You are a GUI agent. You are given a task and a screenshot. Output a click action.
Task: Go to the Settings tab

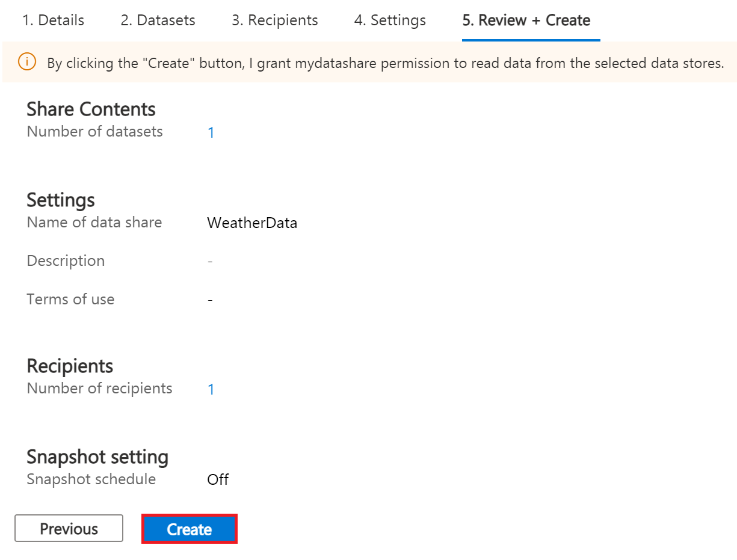tap(389, 20)
